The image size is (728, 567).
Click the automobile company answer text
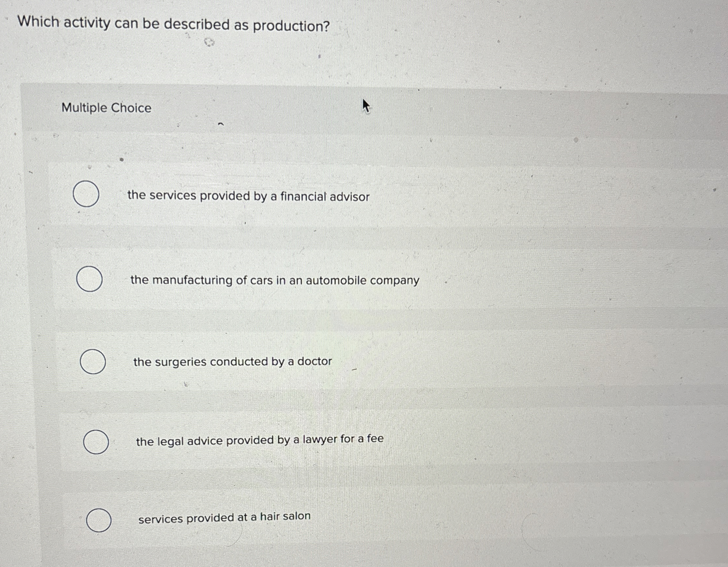click(275, 280)
